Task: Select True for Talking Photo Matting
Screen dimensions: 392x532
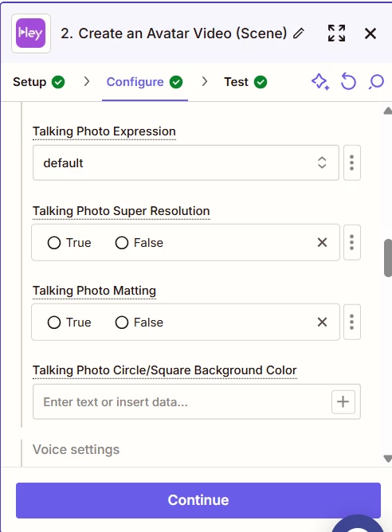Action: pos(69,323)
